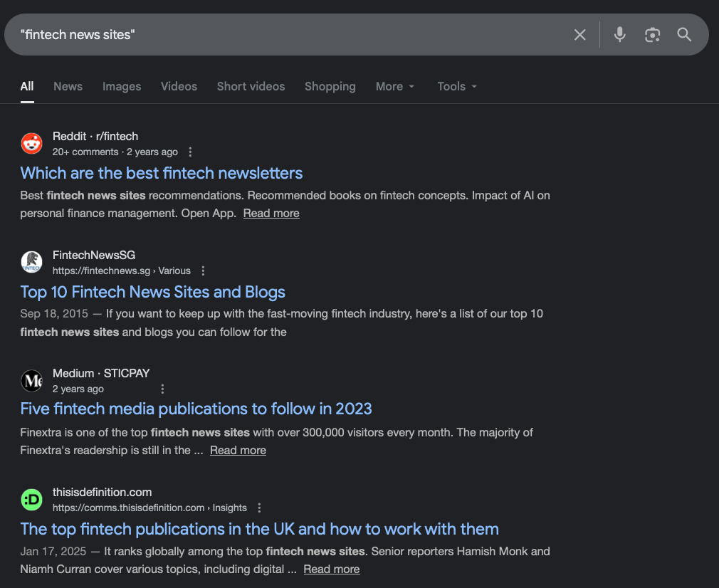The height and width of the screenshot is (588, 719).
Task: Open Google Lens image search icon
Action: click(x=652, y=35)
